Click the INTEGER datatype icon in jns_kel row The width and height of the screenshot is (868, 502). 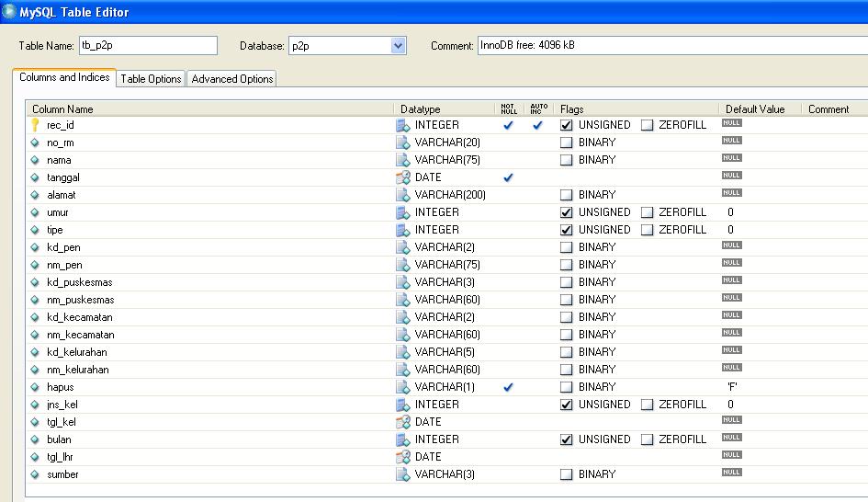coord(403,405)
